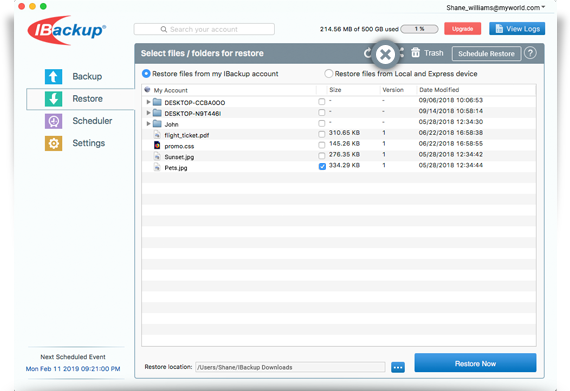Open the help question mark icon
The width and height of the screenshot is (570, 391).
coord(530,53)
